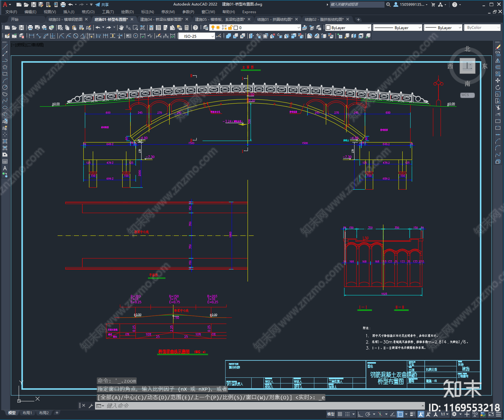Screen dimensions: 504x420
Task: Select the Circle tool in the left draw toolbar
Action: (5, 87)
